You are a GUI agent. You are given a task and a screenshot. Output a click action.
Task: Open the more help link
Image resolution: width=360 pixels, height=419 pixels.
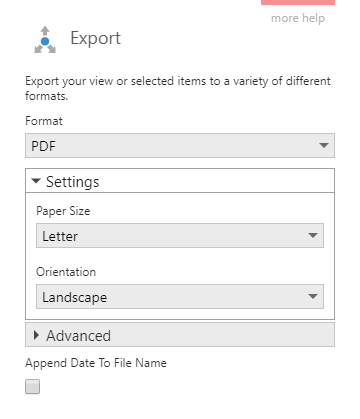(298, 18)
